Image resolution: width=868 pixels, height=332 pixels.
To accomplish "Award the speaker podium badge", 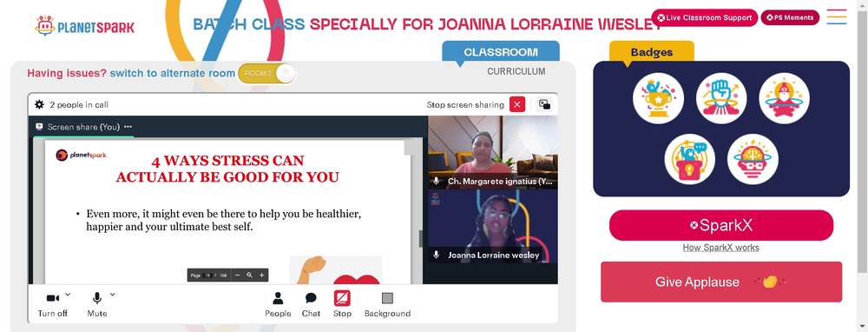I will click(x=690, y=159).
